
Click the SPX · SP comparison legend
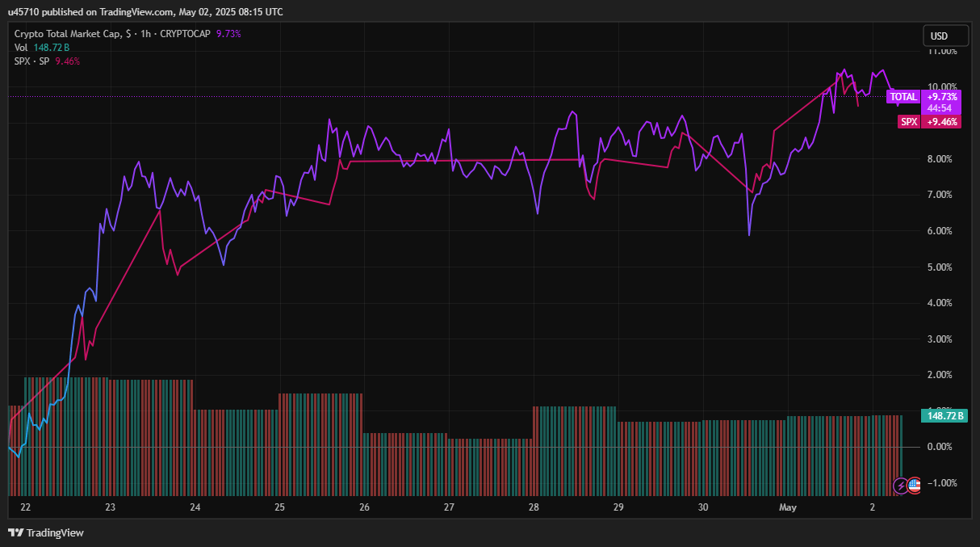click(31, 61)
